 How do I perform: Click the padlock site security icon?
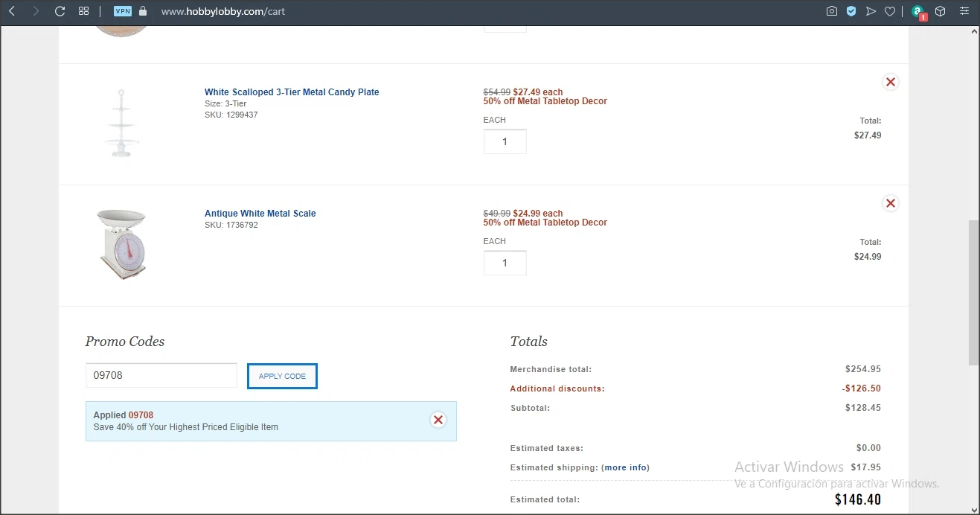click(143, 11)
